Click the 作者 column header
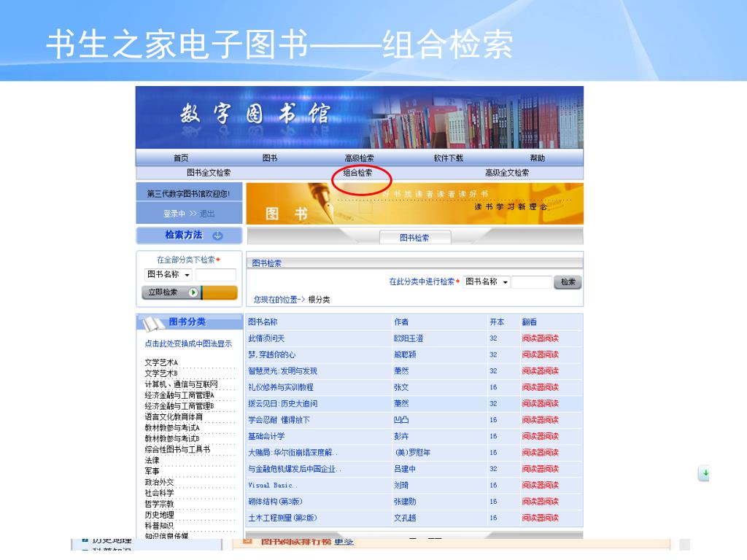The width and height of the screenshot is (747, 560). pyautogui.click(x=401, y=322)
